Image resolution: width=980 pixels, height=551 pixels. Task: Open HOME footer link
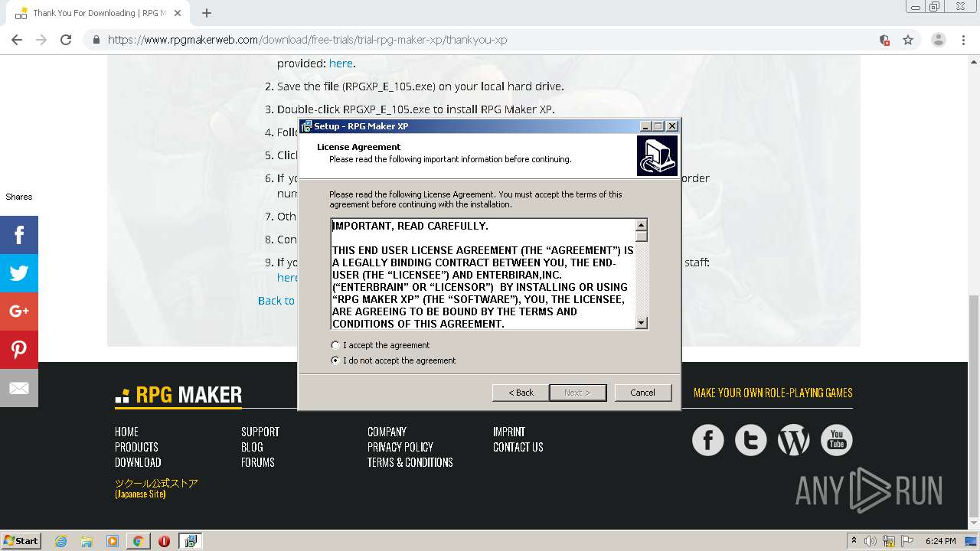tap(126, 432)
